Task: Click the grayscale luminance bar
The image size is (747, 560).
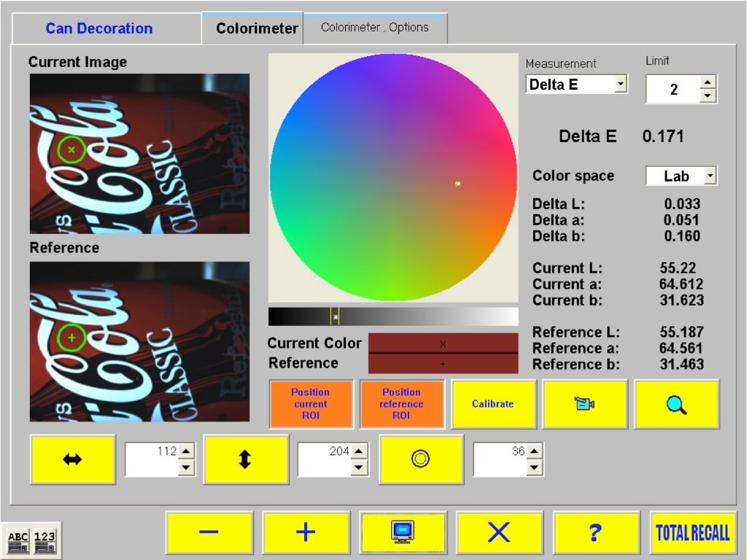Action: pyautogui.click(x=393, y=316)
